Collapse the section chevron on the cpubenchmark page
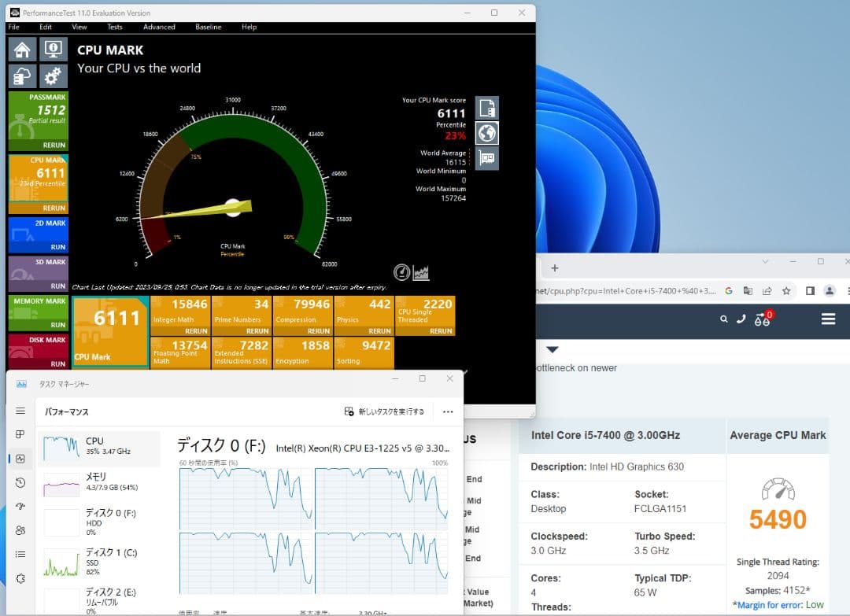The height and width of the screenshot is (616, 850). point(552,350)
